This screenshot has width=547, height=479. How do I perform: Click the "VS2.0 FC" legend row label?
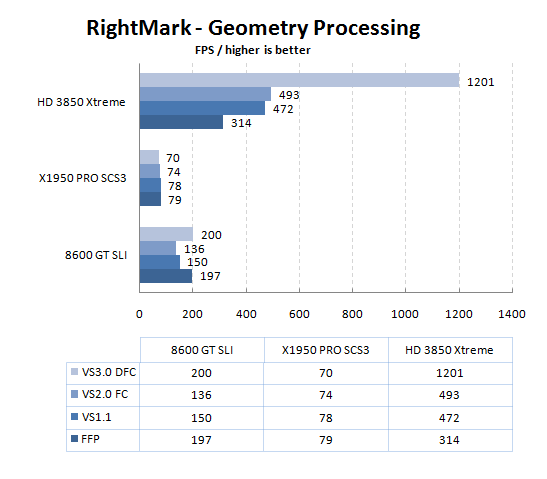point(105,394)
